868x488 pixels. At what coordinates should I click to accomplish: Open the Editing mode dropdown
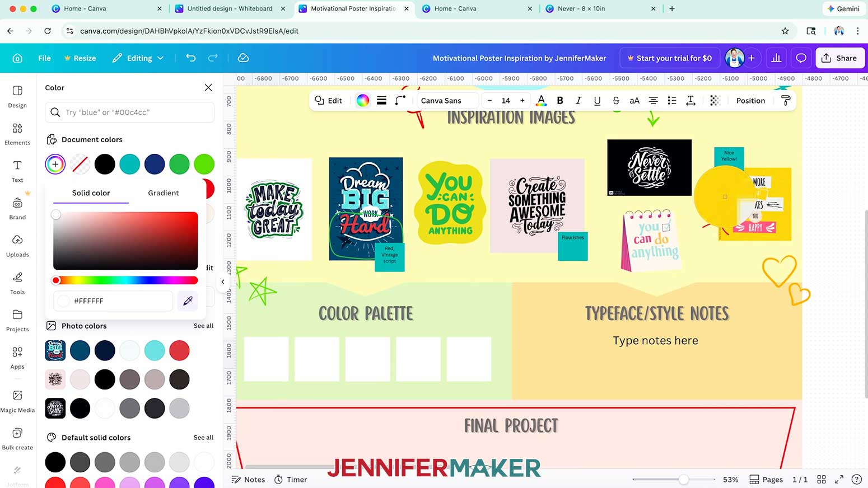tap(138, 58)
